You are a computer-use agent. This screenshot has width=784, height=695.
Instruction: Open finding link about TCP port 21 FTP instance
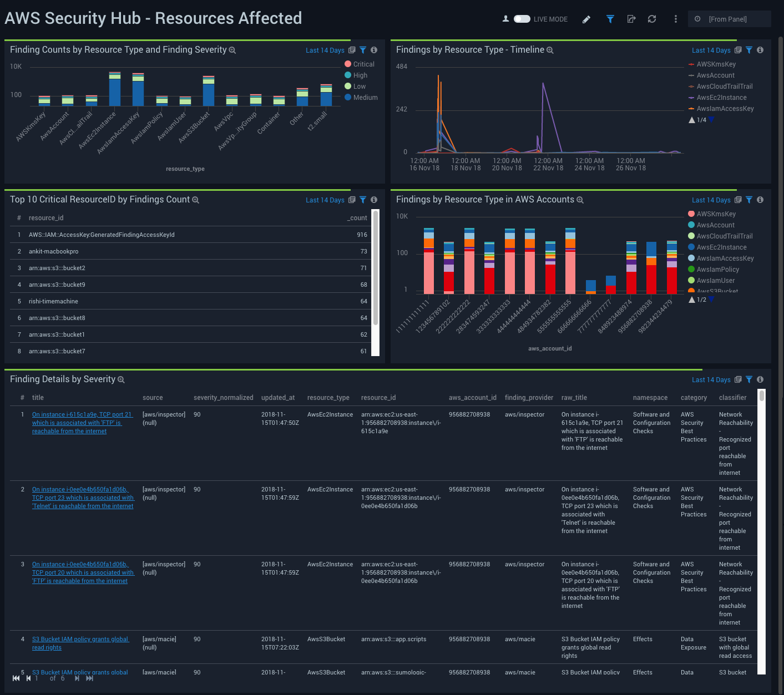tap(82, 422)
